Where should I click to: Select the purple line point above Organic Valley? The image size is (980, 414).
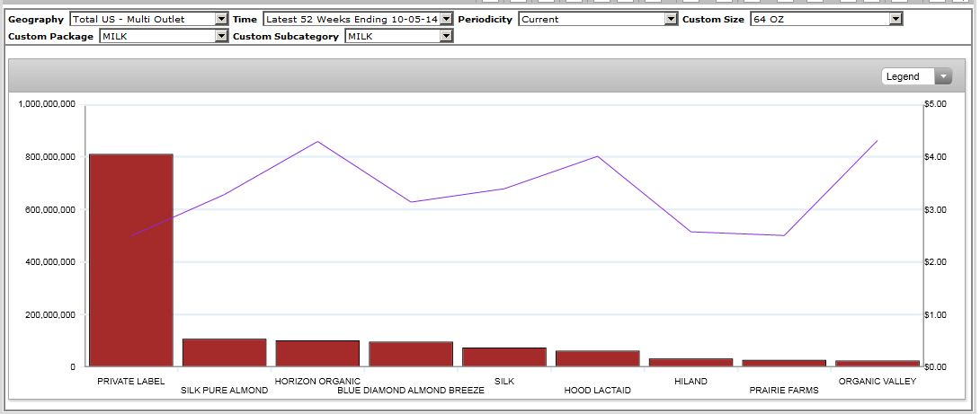(x=878, y=141)
